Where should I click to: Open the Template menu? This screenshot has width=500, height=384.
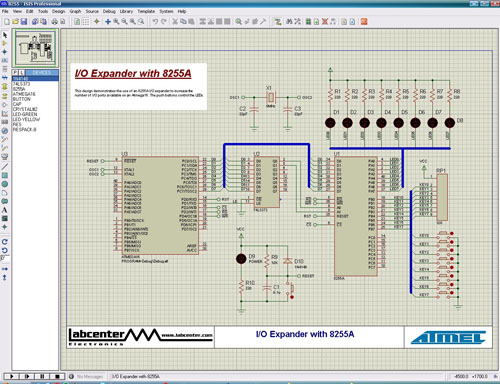146,11
